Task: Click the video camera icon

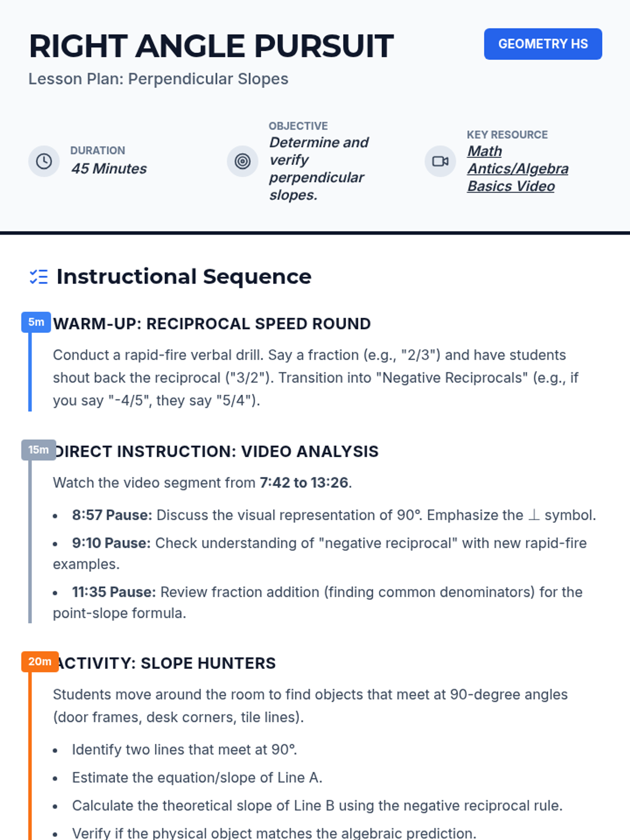Action: click(440, 161)
